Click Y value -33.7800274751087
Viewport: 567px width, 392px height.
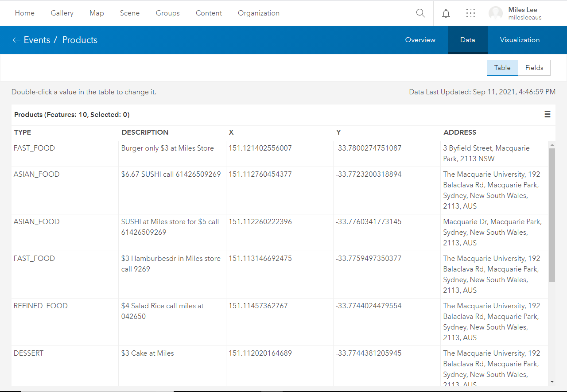click(x=369, y=148)
